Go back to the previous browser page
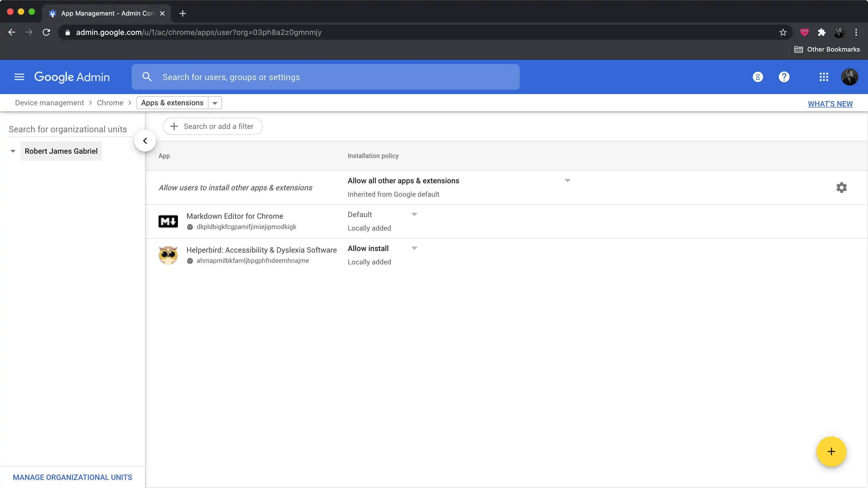This screenshot has height=488, width=868. point(12,32)
